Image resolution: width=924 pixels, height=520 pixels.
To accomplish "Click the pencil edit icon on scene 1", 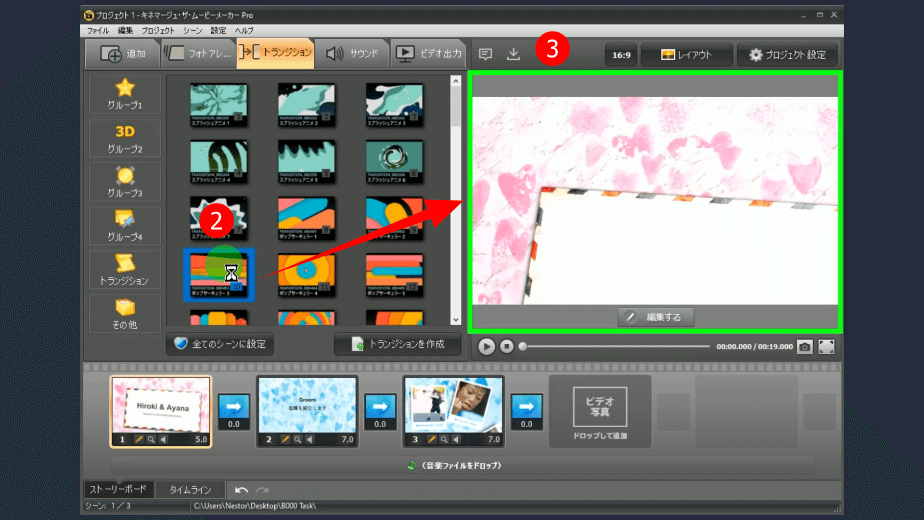I will [x=139, y=438].
